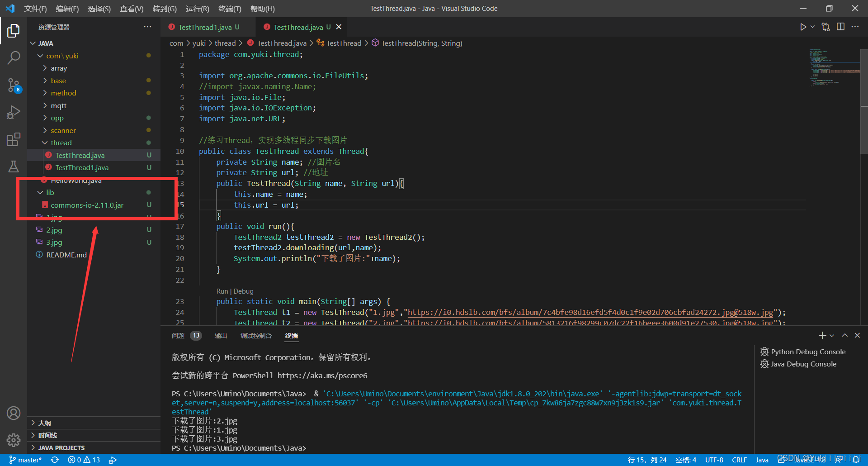Switch to 问题 problems panel tab
This screenshot has width=868, height=466.
coord(186,336)
